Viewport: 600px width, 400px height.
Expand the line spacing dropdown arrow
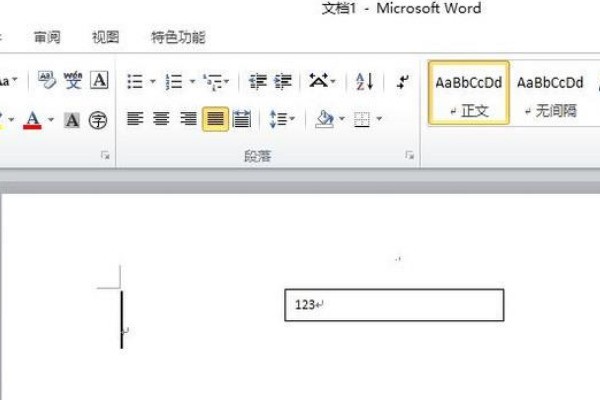[293, 119]
